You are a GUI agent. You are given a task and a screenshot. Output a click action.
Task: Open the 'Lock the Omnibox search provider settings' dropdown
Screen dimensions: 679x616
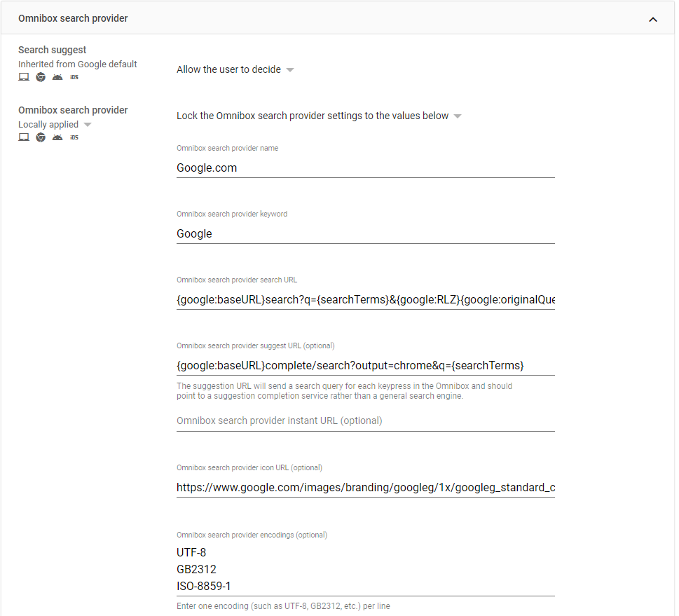point(319,116)
